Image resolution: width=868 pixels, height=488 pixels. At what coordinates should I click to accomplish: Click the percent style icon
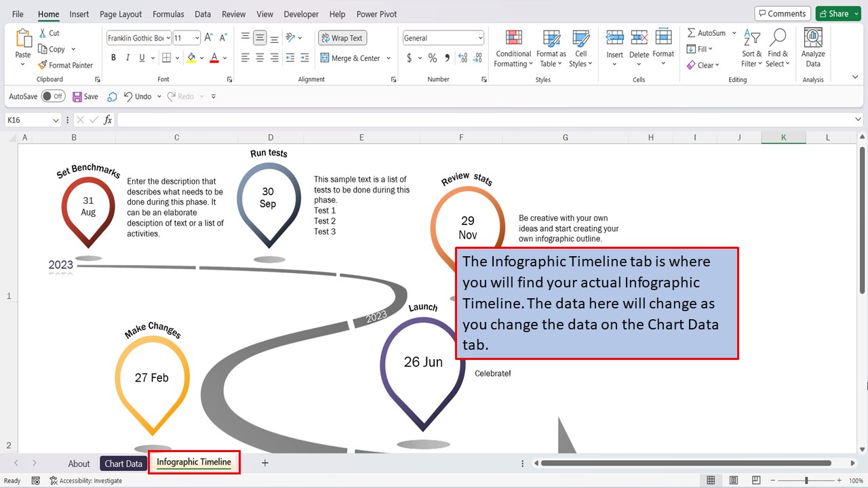pos(432,58)
